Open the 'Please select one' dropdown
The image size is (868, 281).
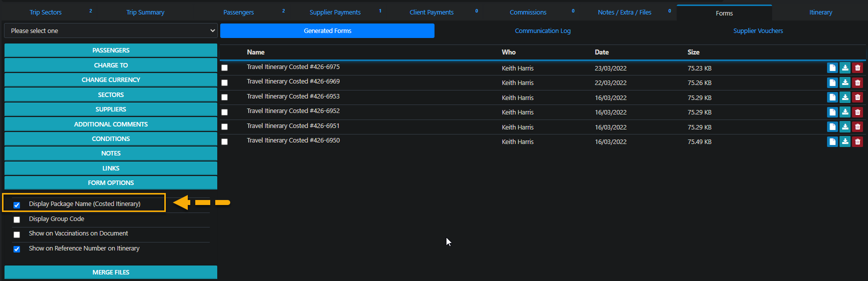tap(111, 31)
